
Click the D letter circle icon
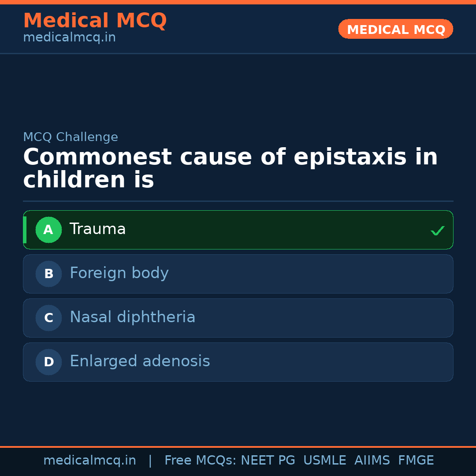tap(48, 362)
